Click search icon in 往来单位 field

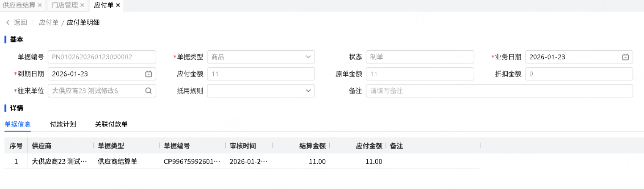tap(149, 90)
